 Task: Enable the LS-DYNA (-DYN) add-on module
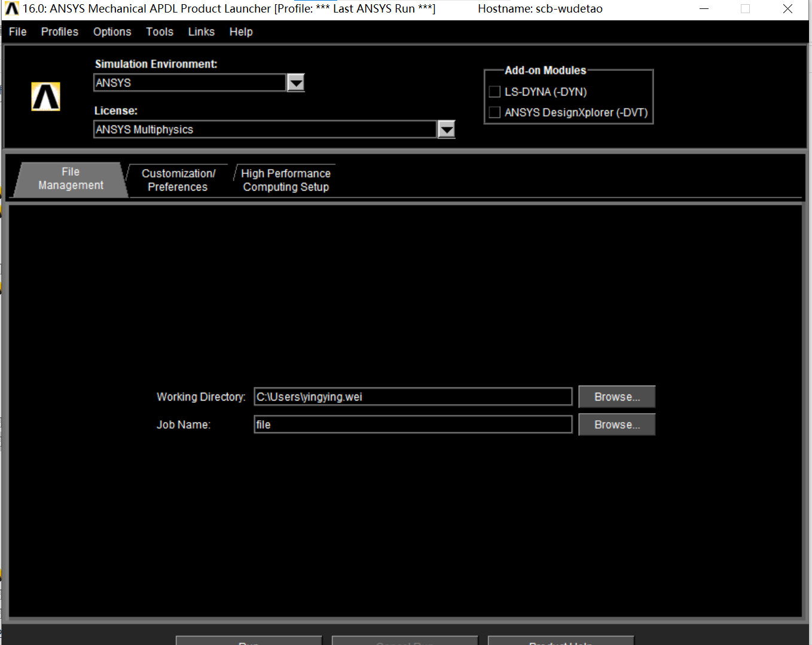[x=494, y=91]
